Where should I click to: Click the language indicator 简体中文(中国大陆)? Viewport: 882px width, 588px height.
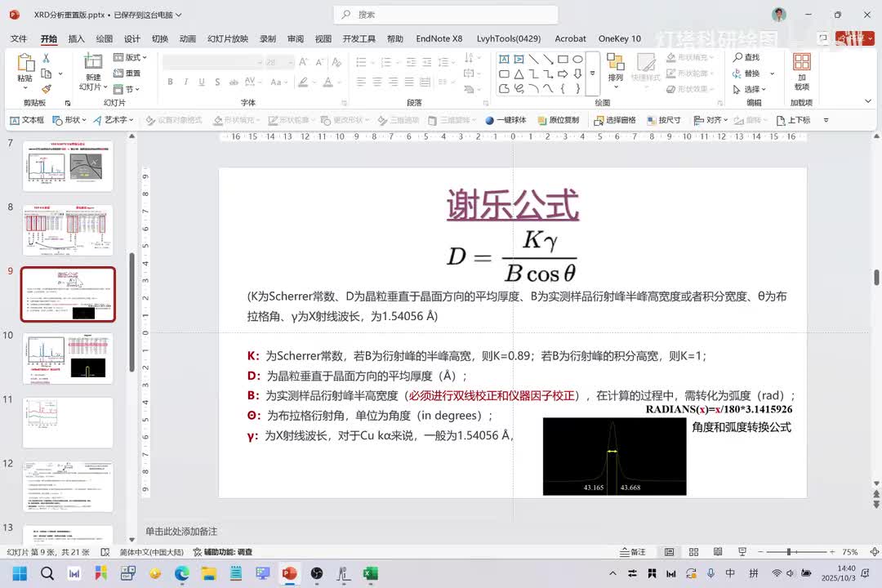[151, 552]
